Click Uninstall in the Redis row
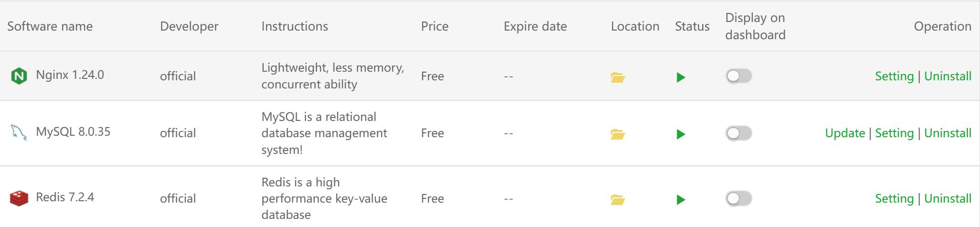 pyautogui.click(x=948, y=198)
